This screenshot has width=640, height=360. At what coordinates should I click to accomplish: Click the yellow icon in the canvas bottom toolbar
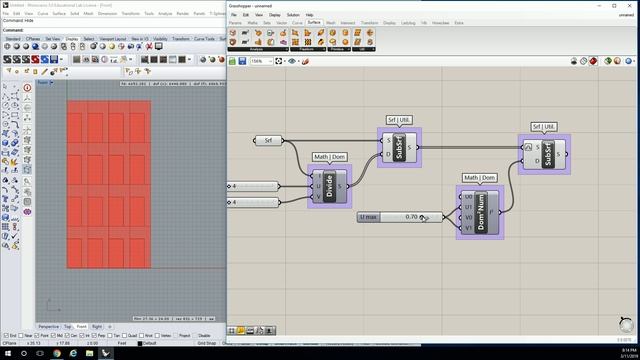(241, 331)
